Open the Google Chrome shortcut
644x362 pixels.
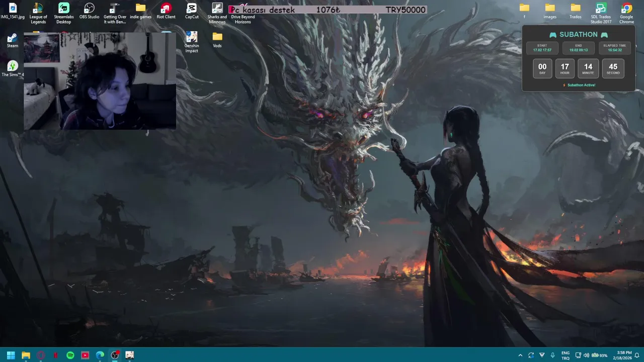tap(626, 14)
